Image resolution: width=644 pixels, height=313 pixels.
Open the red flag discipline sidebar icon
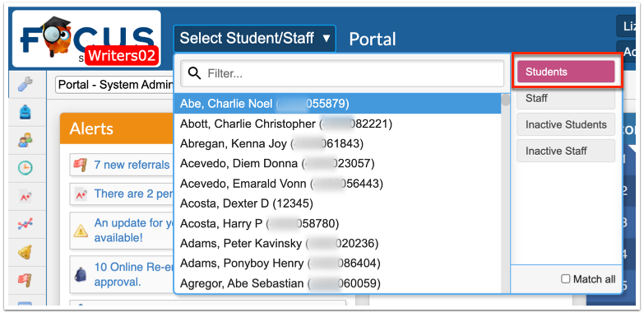coord(25,280)
